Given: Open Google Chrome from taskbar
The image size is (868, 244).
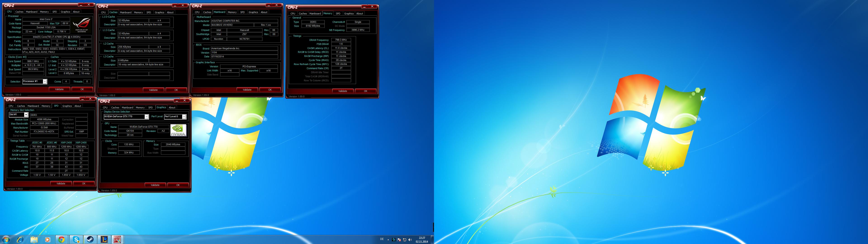Looking at the screenshot, I should click(x=61, y=239).
